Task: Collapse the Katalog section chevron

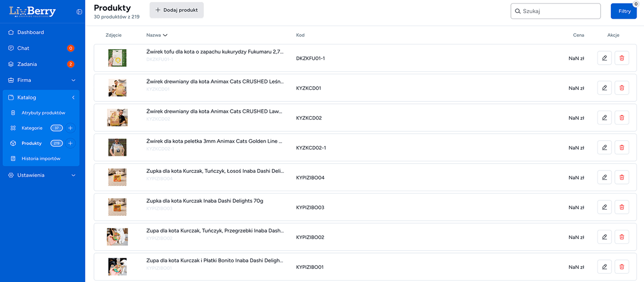Action: 73,97
